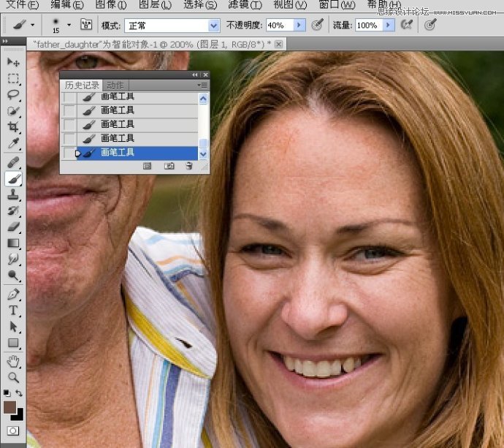504x448 pixels.
Task: Click History panel scroll up arrow
Action: point(203,99)
